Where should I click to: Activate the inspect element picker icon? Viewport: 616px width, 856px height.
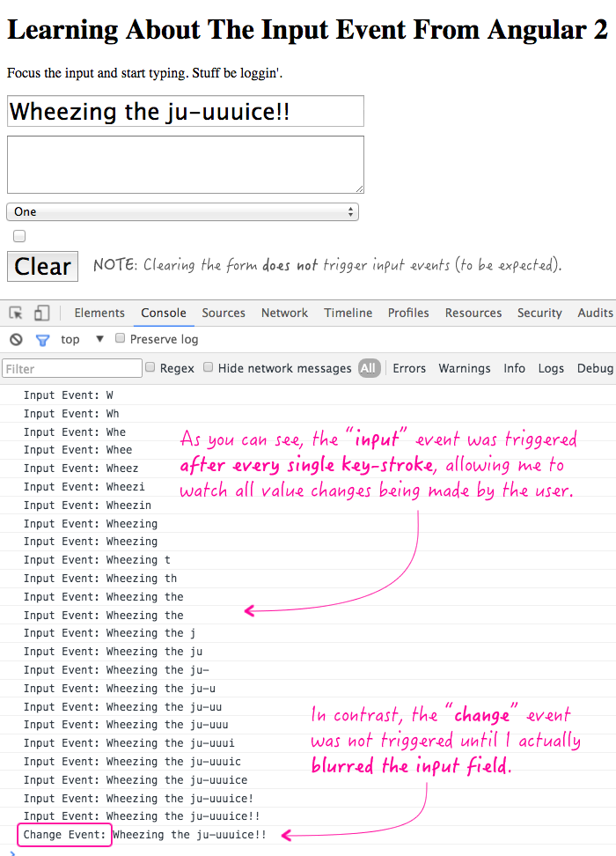(16, 314)
